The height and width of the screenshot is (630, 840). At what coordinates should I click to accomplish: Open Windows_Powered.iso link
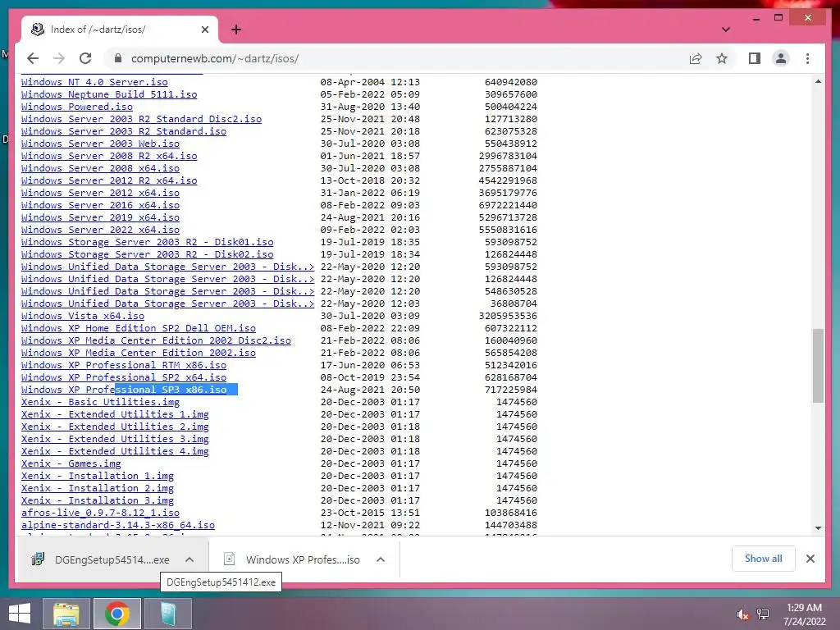click(77, 107)
